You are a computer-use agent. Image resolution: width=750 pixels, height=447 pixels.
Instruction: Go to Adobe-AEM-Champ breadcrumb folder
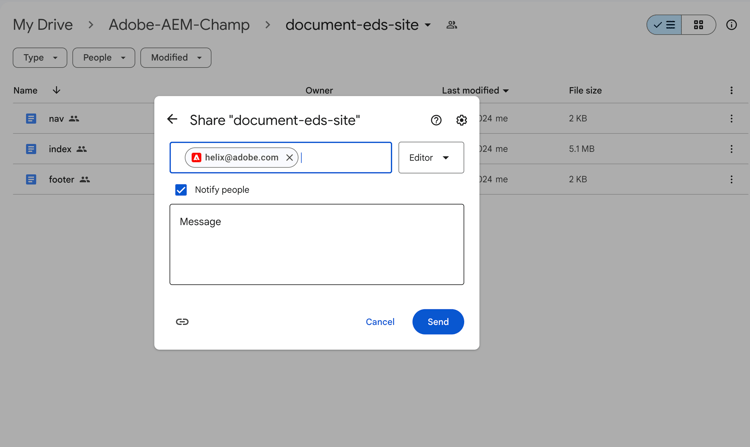coord(179,25)
